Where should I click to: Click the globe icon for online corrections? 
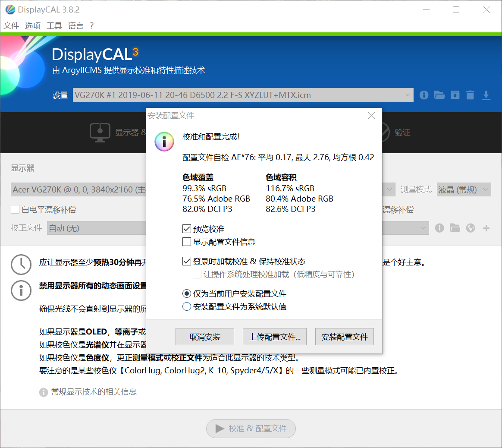[x=471, y=228]
